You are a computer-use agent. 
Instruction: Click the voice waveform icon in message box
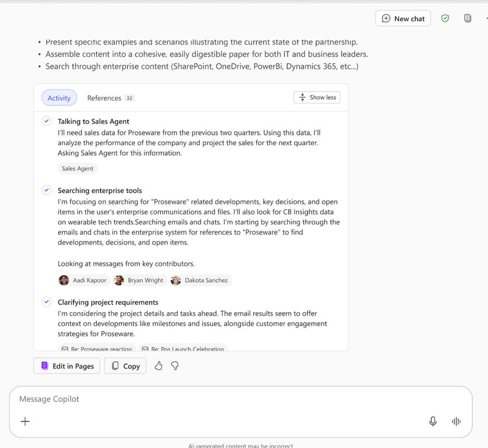click(x=456, y=421)
